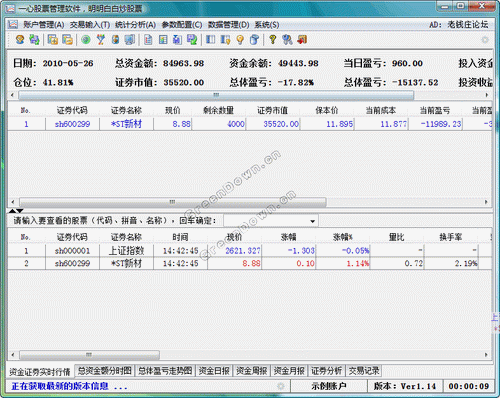Click the 版本: Ver1.14 status entry

pos(405,386)
